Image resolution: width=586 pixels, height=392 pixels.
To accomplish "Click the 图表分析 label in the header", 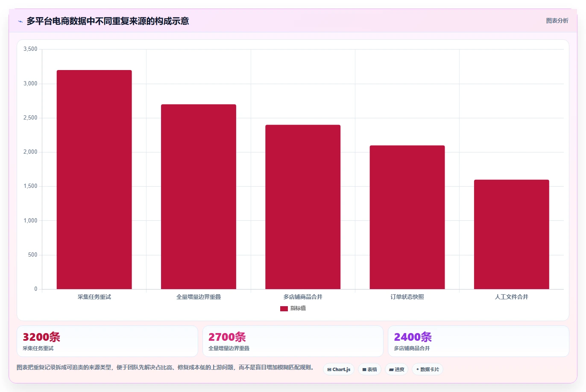I will point(557,20).
